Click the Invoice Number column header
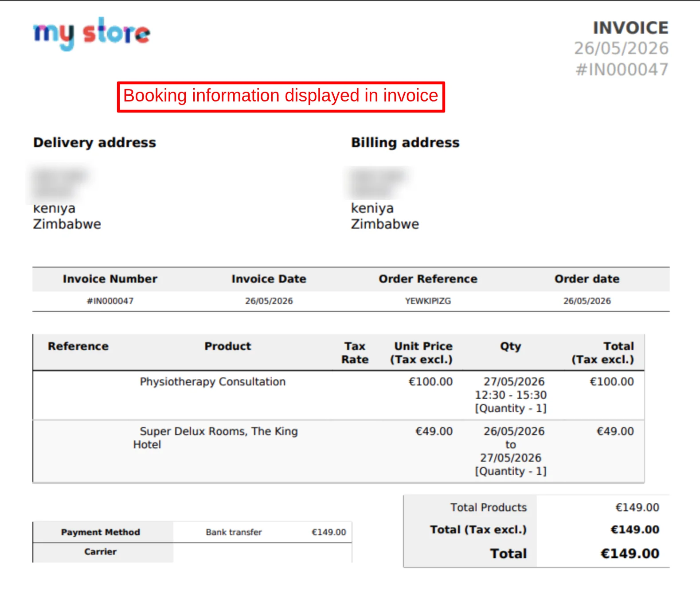The height and width of the screenshot is (614, 700). tap(110, 279)
